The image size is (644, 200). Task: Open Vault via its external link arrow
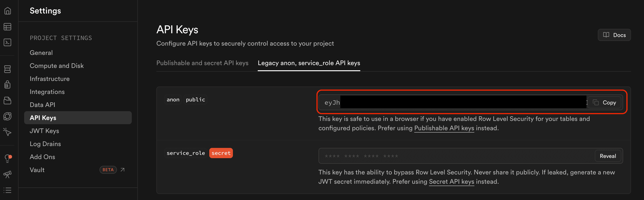122,170
